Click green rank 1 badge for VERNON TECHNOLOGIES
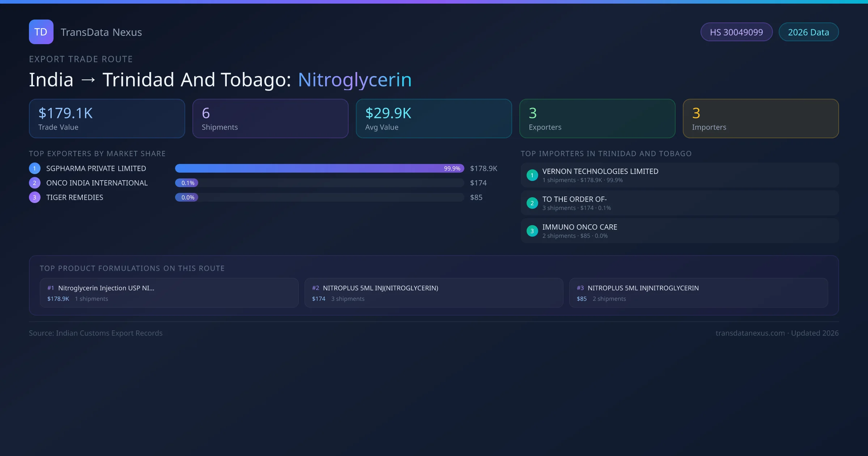This screenshot has height=456, width=868. tap(532, 175)
